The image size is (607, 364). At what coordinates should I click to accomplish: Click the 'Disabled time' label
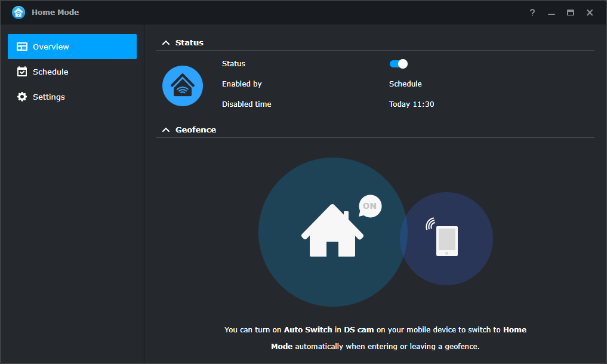[247, 104]
